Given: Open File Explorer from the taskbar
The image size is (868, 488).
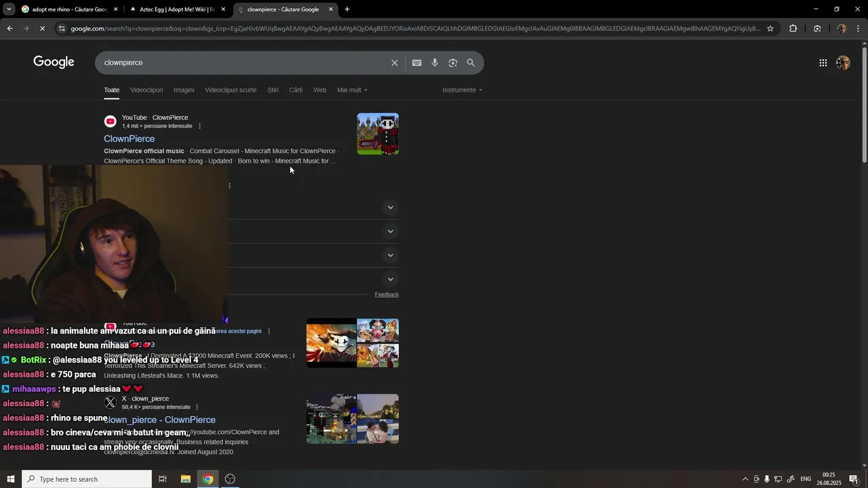Looking at the screenshot, I should (186, 479).
